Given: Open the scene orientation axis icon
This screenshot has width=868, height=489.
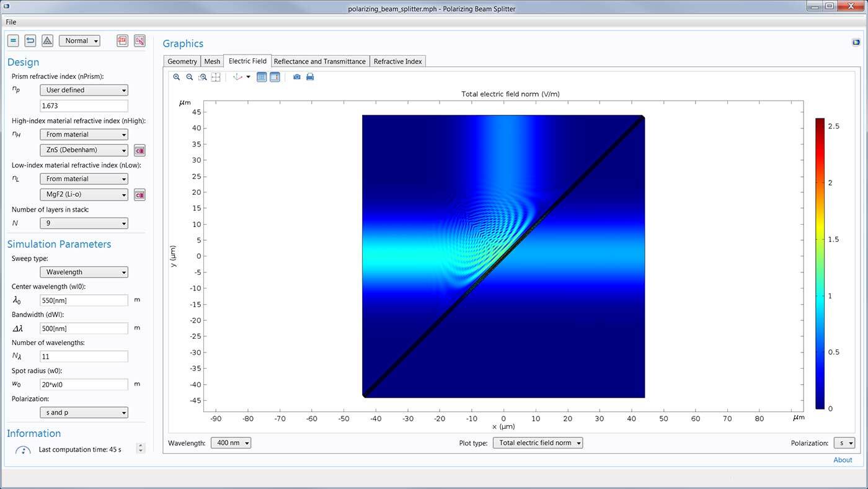Looking at the screenshot, I should pyautogui.click(x=239, y=77).
